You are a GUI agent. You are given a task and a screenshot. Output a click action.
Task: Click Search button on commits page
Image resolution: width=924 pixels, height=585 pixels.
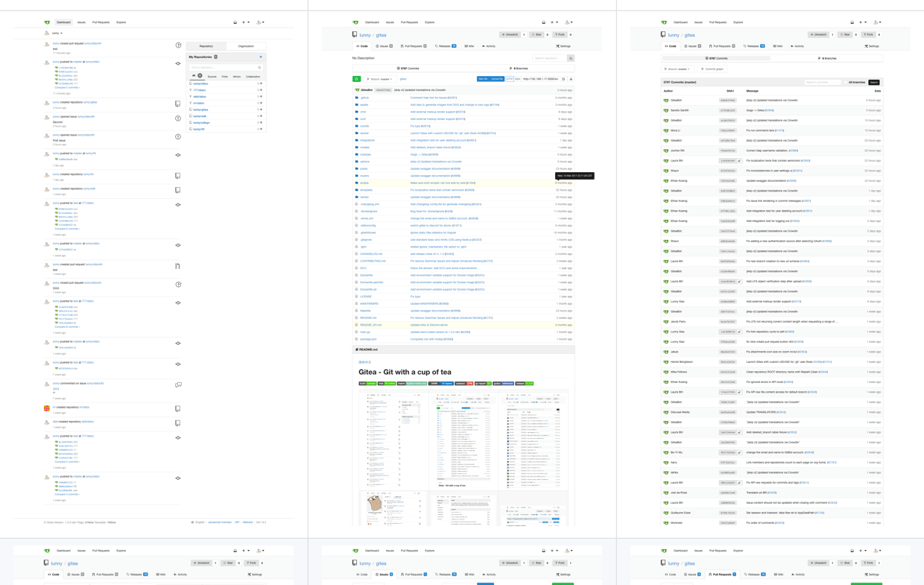coord(874,83)
